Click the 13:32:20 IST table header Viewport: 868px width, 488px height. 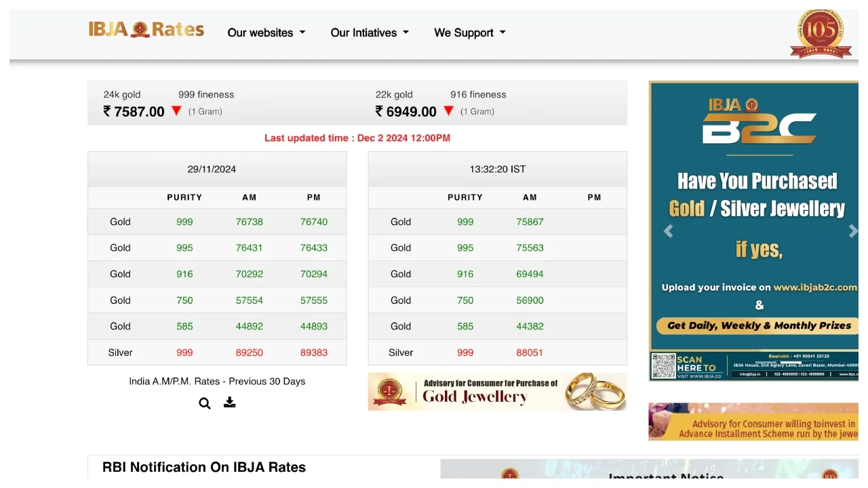coord(498,169)
